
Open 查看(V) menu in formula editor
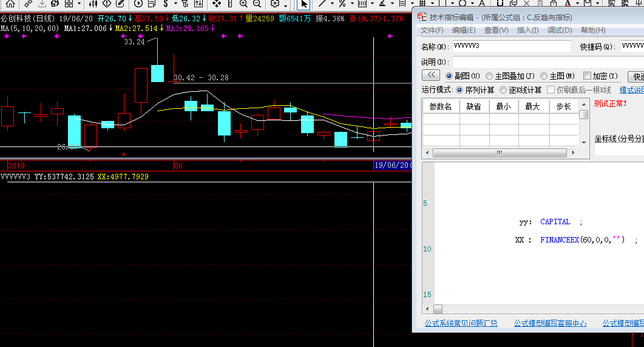(x=496, y=30)
